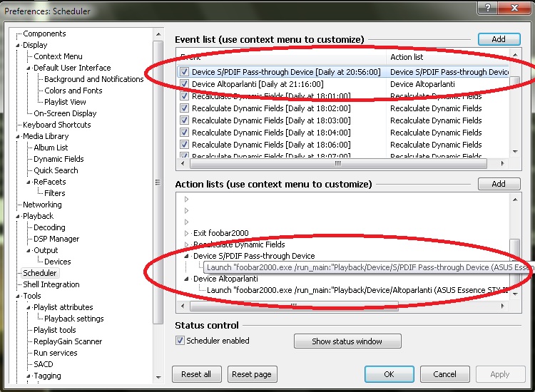Image resolution: width=535 pixels, height=392 pixels.
Task: Open the Playlist tools page
Action: point(55,330)
